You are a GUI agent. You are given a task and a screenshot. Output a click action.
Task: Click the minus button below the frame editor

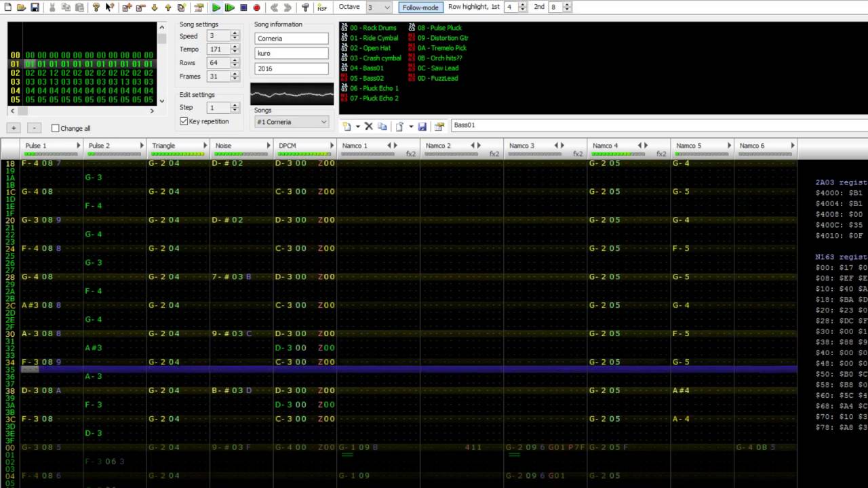coord(35,128)
